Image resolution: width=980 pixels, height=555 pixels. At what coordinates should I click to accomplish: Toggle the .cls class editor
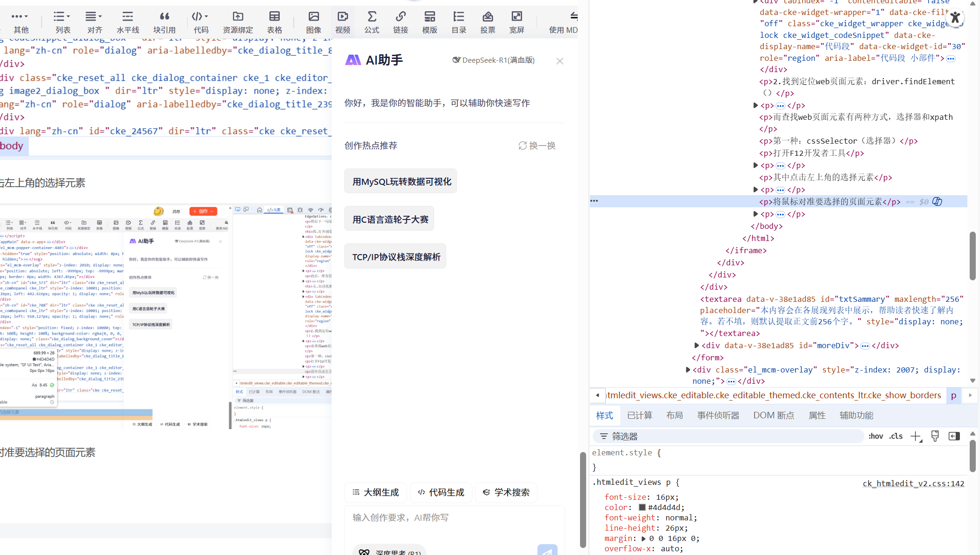896,436
